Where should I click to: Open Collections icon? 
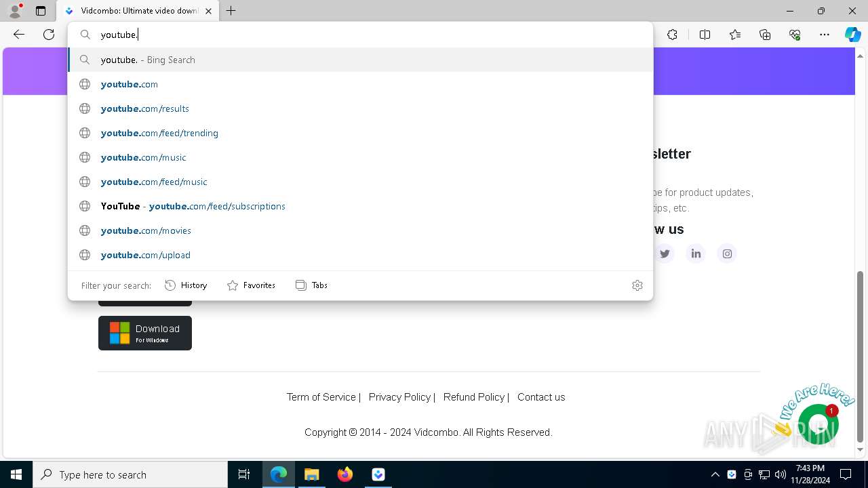pos(765,35)
